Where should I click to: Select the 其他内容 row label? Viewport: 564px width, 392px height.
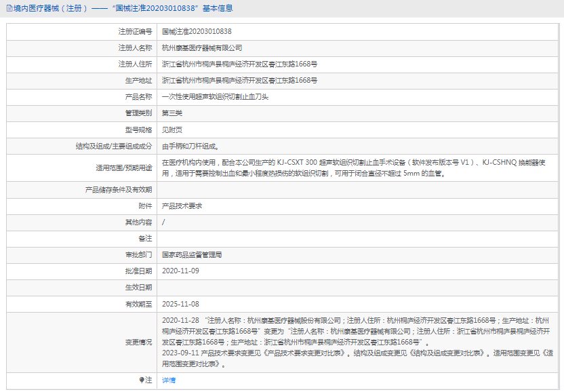click(x=138, y=222)
